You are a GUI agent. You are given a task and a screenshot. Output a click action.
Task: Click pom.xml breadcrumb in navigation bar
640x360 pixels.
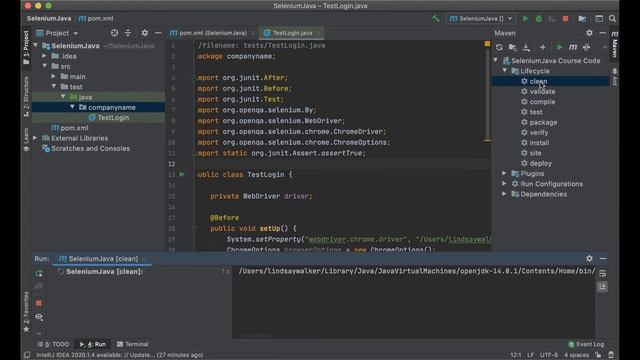[96, 19]
